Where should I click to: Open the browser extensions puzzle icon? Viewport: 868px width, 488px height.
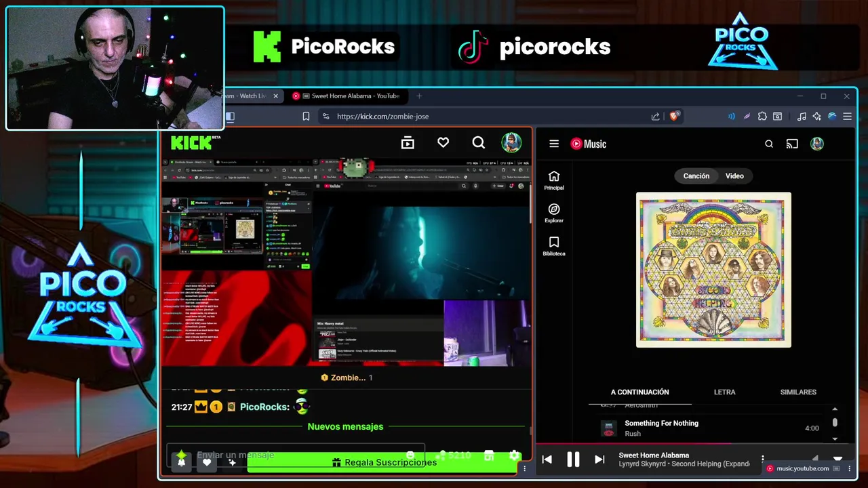coord(762,117)
